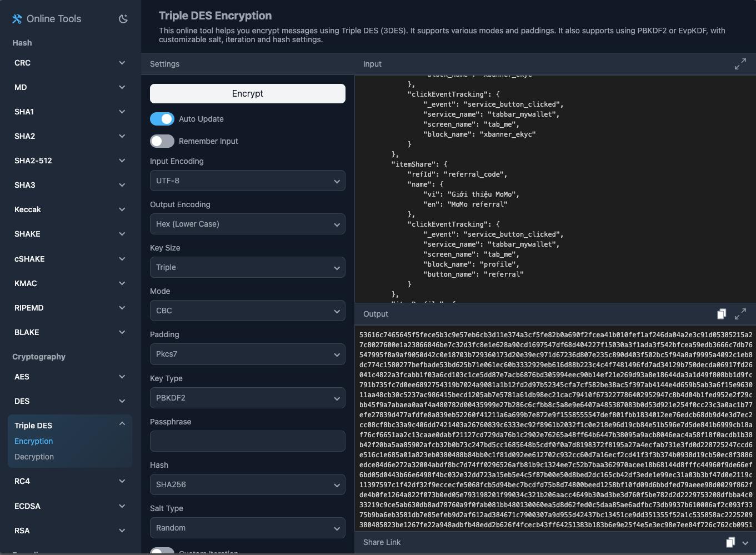Expand the SHA3 sidebar section

(70, 185)
